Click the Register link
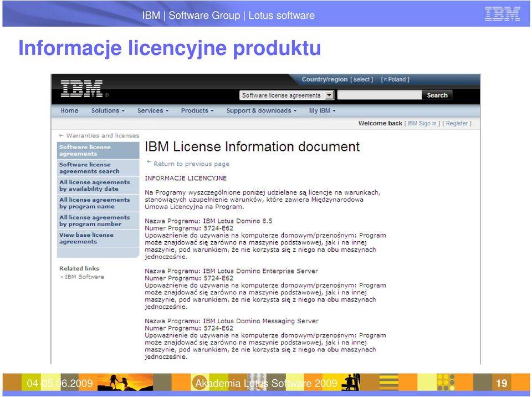This screenshot has height=397, width=532. [x=457, y=123]
